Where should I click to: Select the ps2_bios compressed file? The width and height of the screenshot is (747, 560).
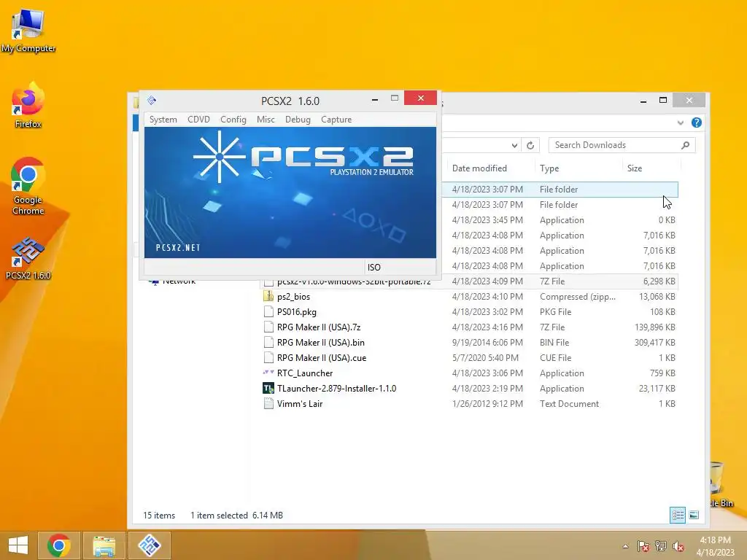point(293,297)
